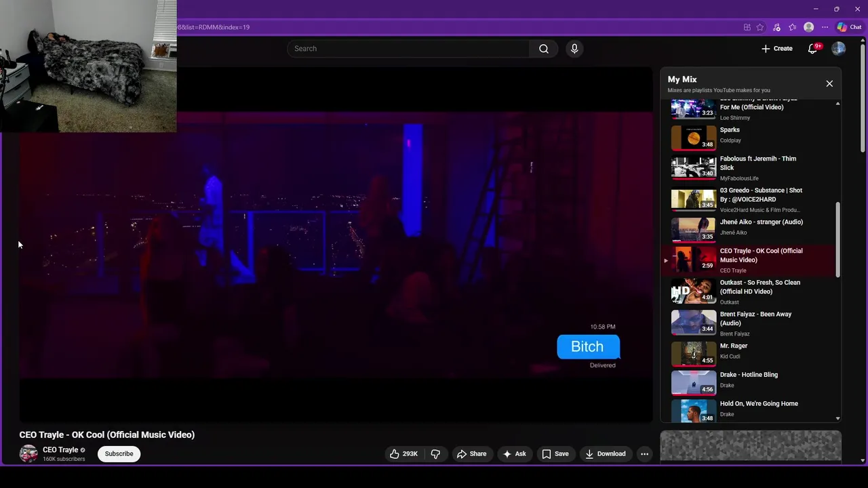Click the playlist scrollbar down arrow

click(x=838, y=418)
